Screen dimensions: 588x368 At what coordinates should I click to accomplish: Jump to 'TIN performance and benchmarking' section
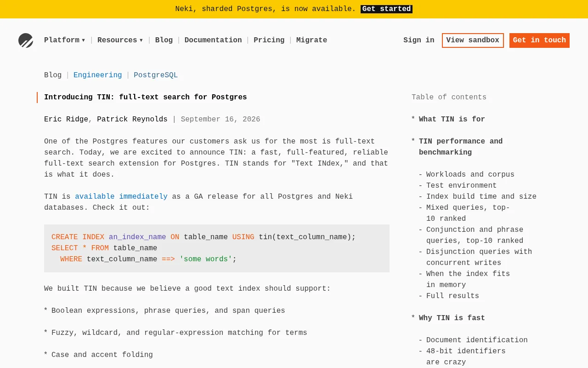tap(461, 147)
